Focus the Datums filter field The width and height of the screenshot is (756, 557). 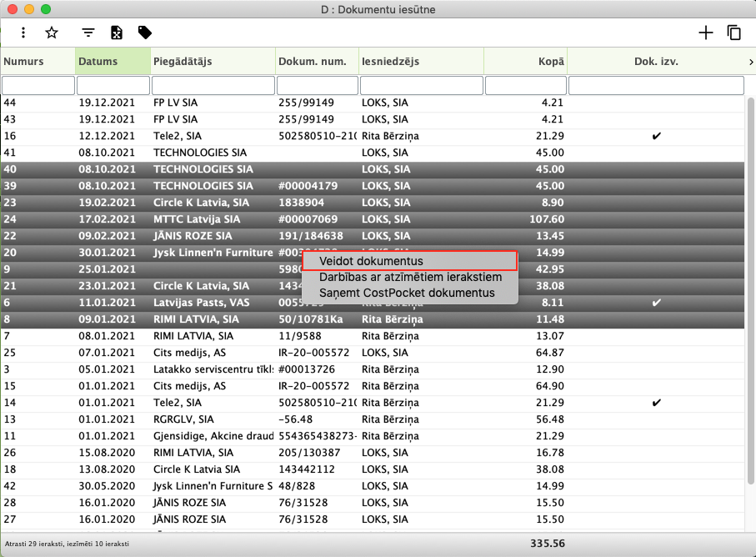click(x=113, y=85)
